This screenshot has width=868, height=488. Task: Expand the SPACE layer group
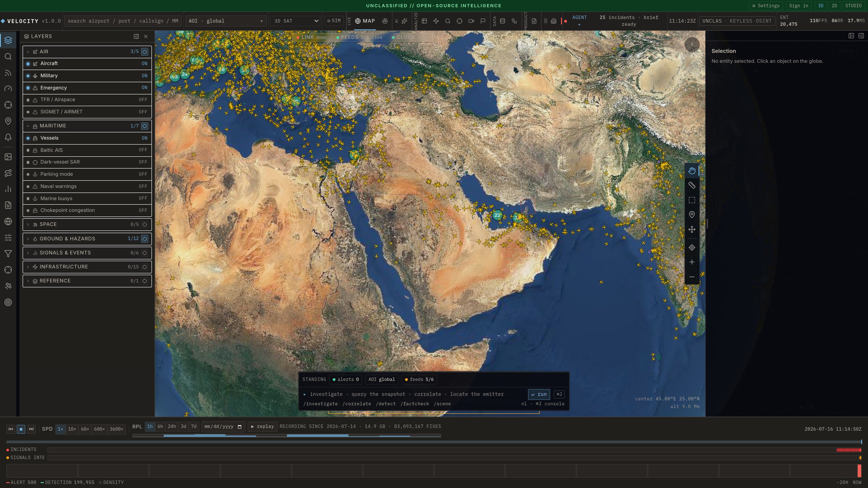tap(87, 224)
